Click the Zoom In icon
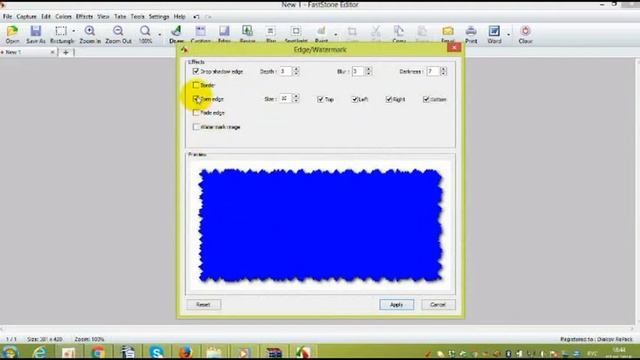Viewport: 640px width, 360px height. 90,34
